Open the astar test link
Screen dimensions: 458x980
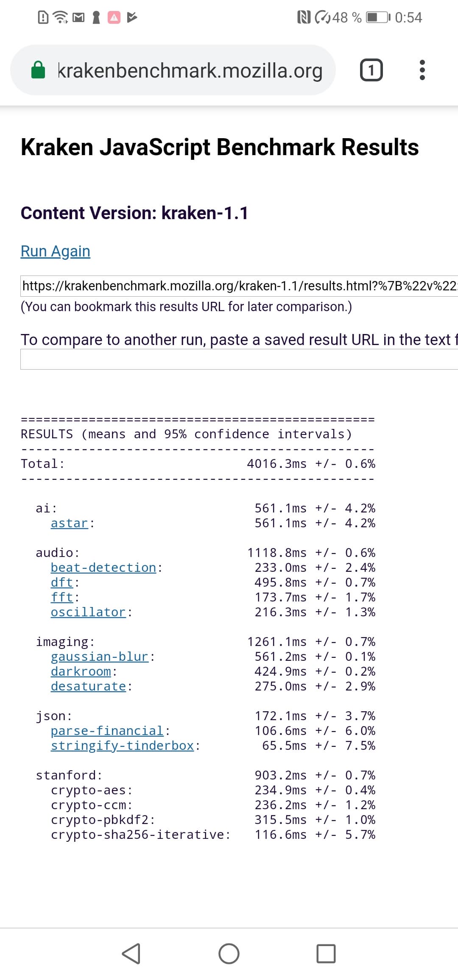[x=70, y=523]
